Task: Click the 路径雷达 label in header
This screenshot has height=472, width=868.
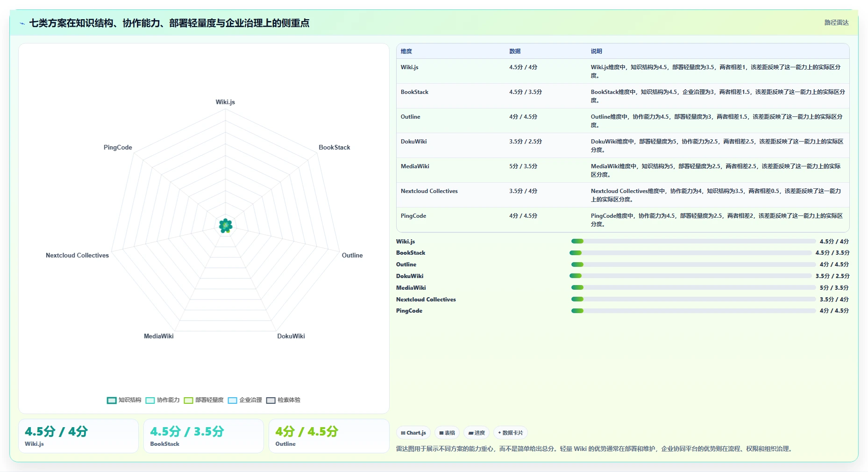Action: (x=836, y=22)
